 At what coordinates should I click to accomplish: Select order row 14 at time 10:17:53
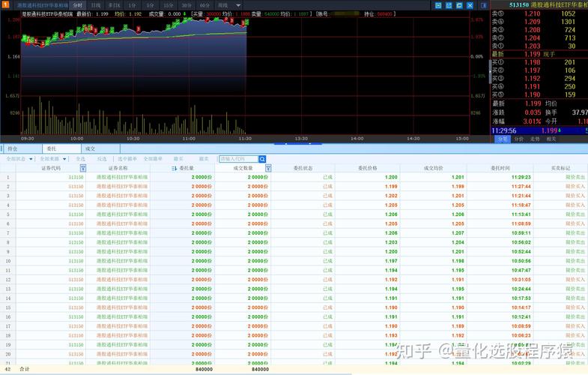[294, 298]
